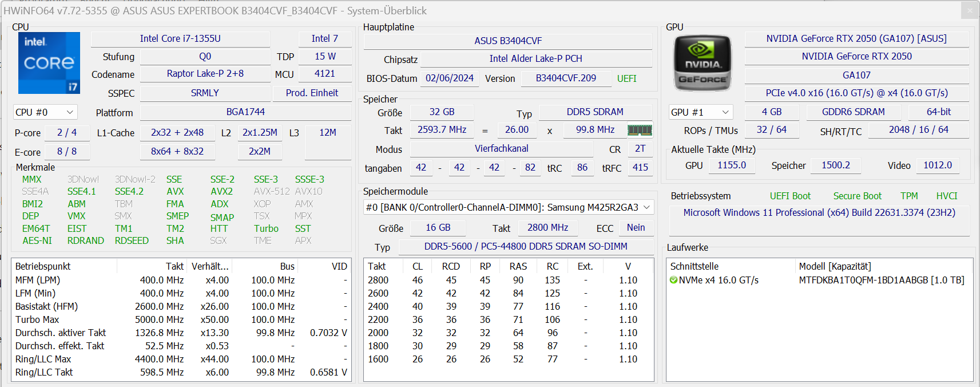Close the System-Überblick window
The image size is (980, 387).
coord(969,10)
